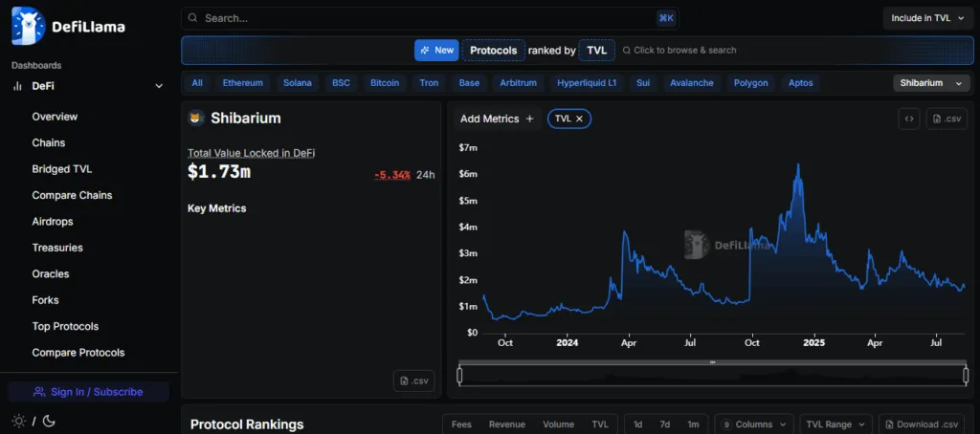Remove the TVL metric chip
Viewport: 980px width, 434px height.
tap(579, 119)
